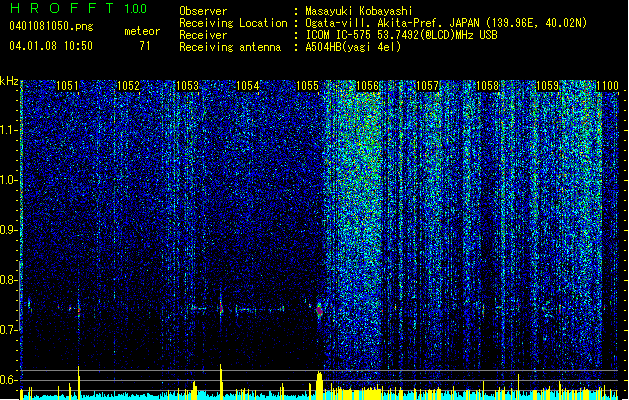This screenshot has height=400, width=629.
Task: Click the 1.1 frequency axis label
Action: (9, 130)
